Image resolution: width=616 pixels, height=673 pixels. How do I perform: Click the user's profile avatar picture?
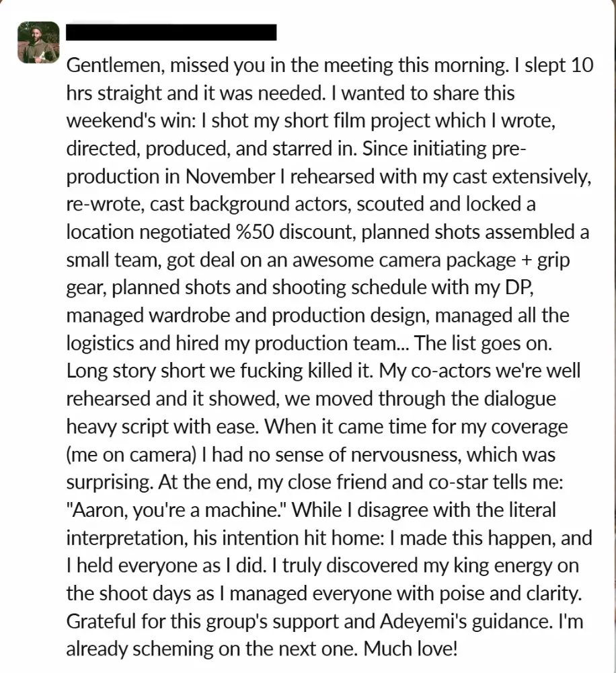[38, 42]
